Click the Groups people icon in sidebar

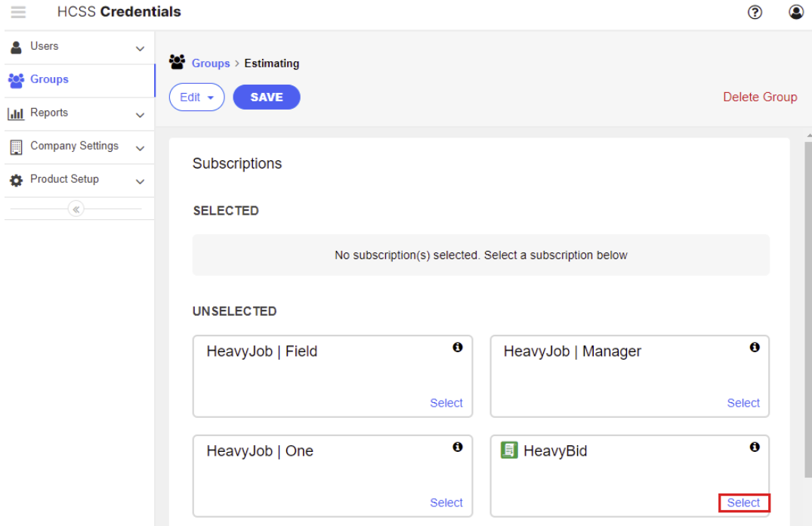pos(16,80)
